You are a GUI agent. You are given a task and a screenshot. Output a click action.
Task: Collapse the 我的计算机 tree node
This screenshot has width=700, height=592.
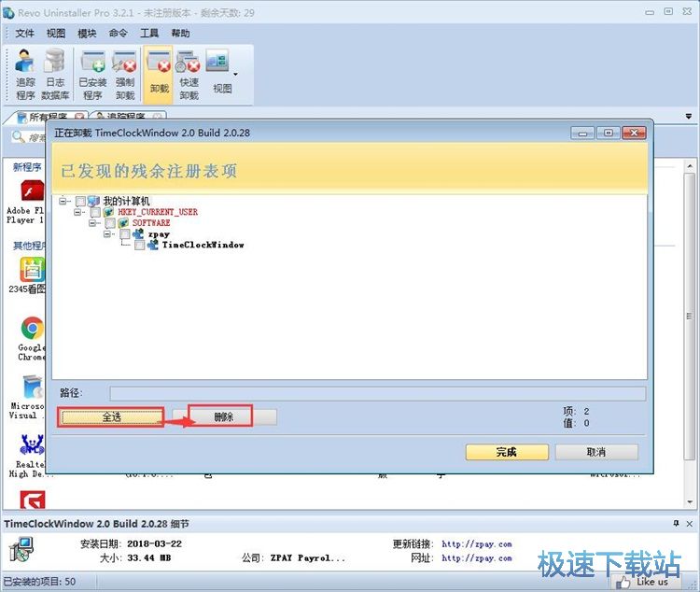coord(63,201)
